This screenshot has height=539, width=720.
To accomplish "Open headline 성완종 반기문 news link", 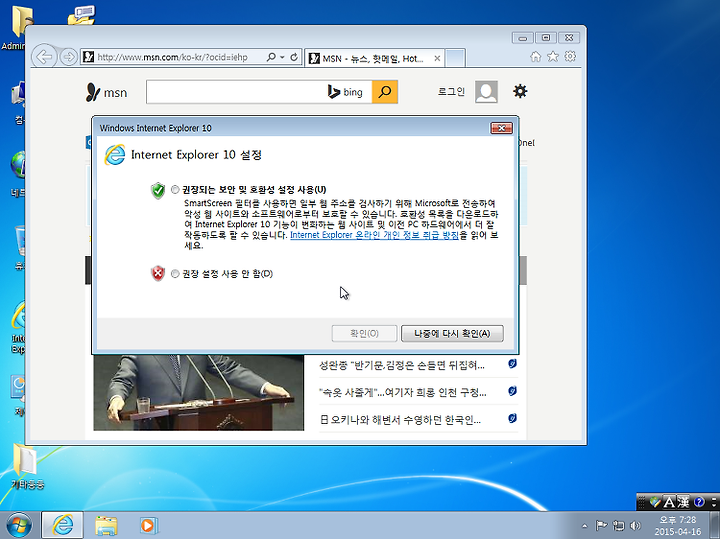I will pyautogui.click(x=402, y=365).
